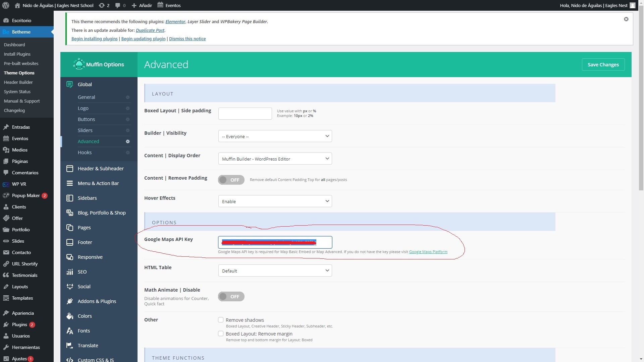Click the Responsive section icon
The width and height of the screenshot is (644, 362).
70,257
